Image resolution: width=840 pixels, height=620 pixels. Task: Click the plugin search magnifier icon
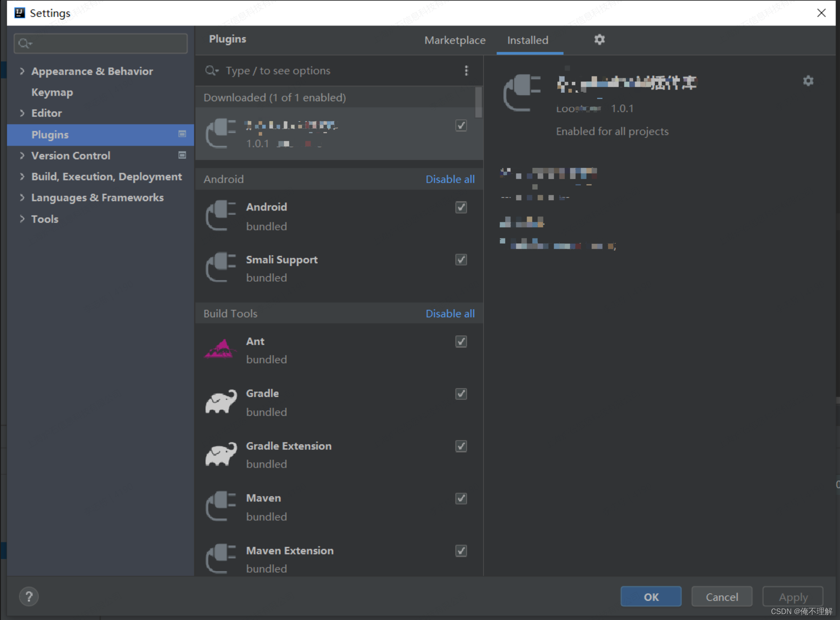click(212, 71)
